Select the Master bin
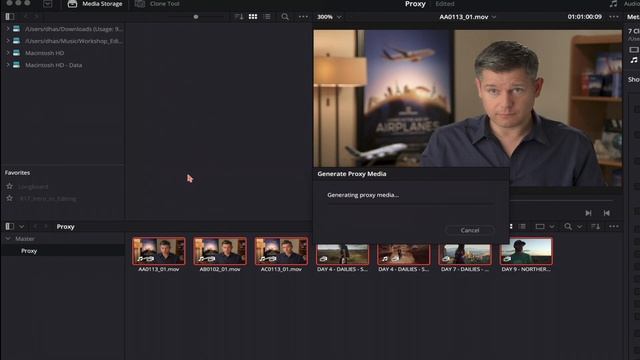 click(x=25, y=238)
